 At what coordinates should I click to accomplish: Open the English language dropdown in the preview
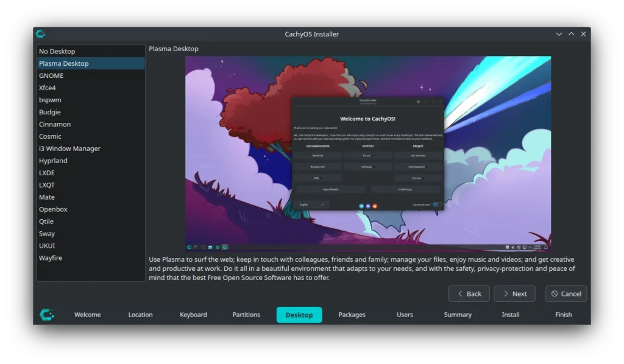(311, 205)
